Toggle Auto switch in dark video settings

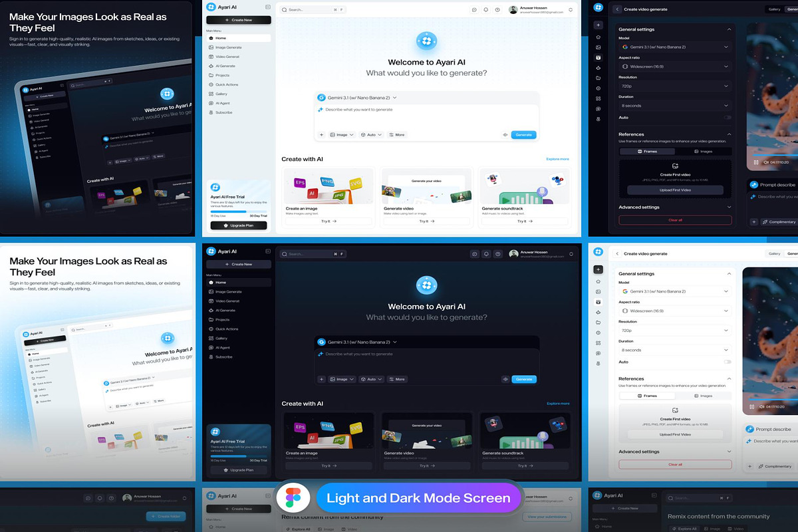[728, 118]
